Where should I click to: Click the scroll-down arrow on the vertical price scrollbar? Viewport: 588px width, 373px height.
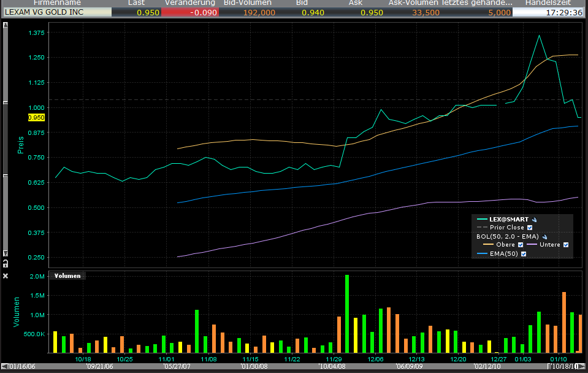[6, 253]
